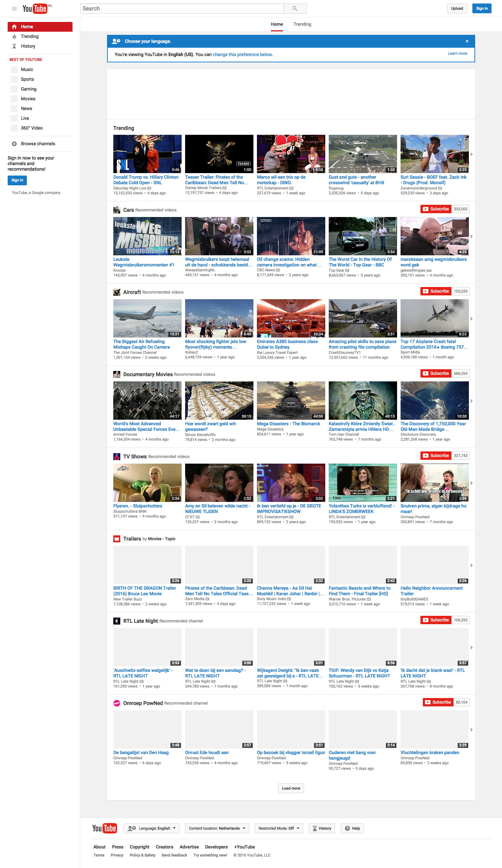Open the Restricted Mode: Off dropdown
The image size is (502, 868).
279,828
